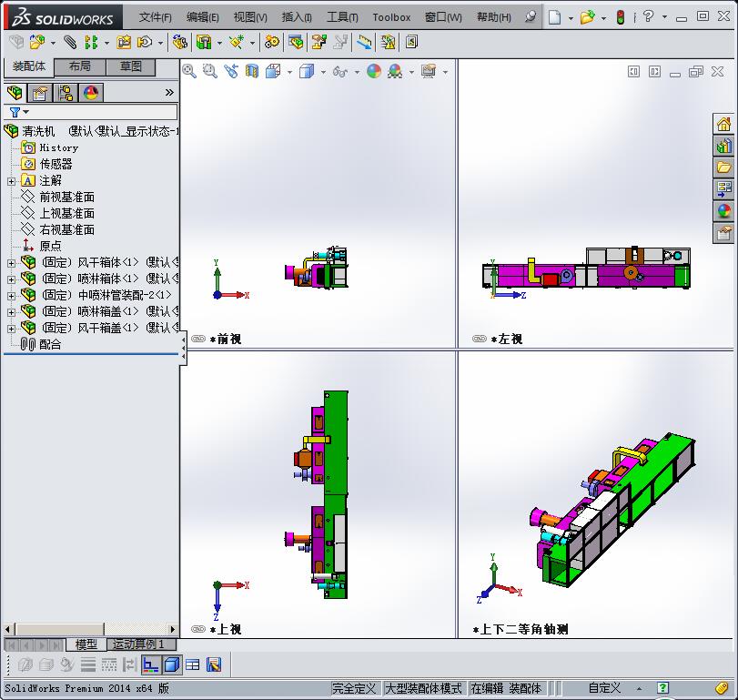Switch to the 草图 tab
This screenshot has height=700, width=738.
point(130,66)
